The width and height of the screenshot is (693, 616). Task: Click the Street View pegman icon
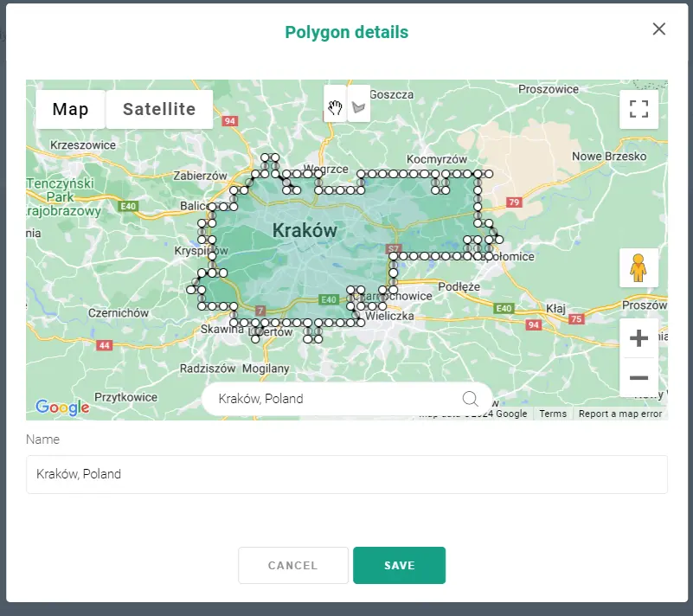pyautogui.click(x=638, y=268)
